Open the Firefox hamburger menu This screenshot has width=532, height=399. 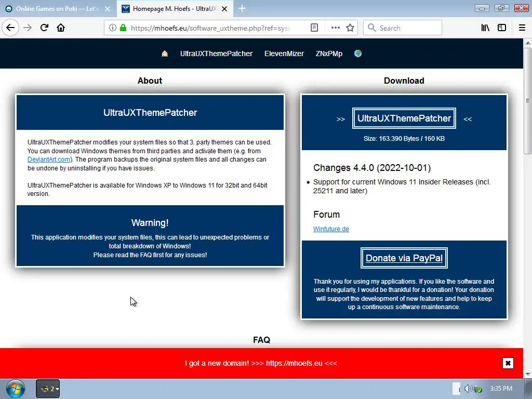pos(522,28)
